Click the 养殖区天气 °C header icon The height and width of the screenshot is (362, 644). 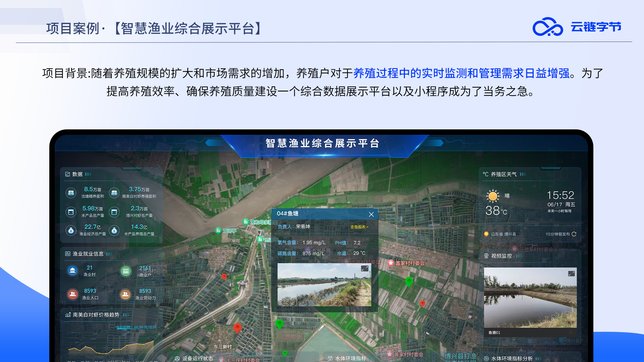tap(485, 174)
